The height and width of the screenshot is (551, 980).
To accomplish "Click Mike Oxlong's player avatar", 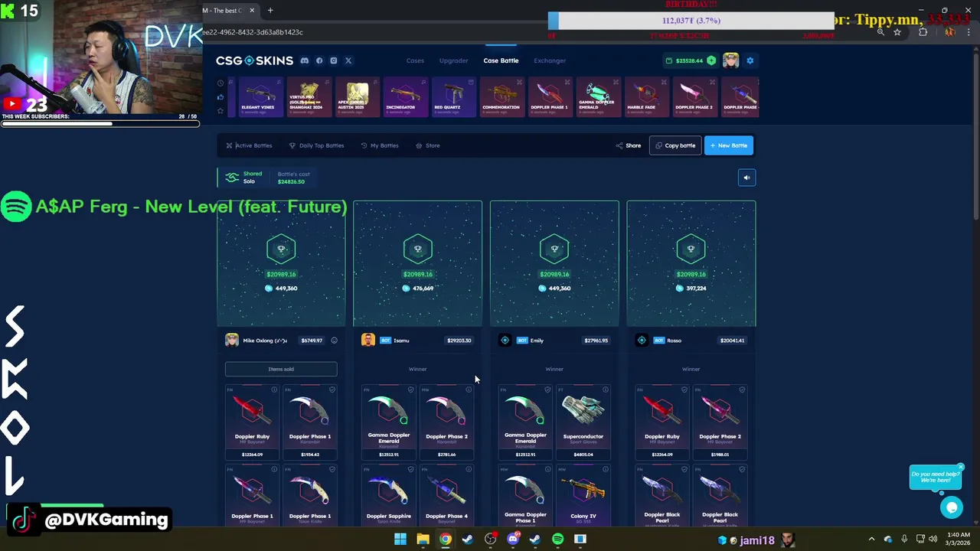I will (x=231, y=340).
